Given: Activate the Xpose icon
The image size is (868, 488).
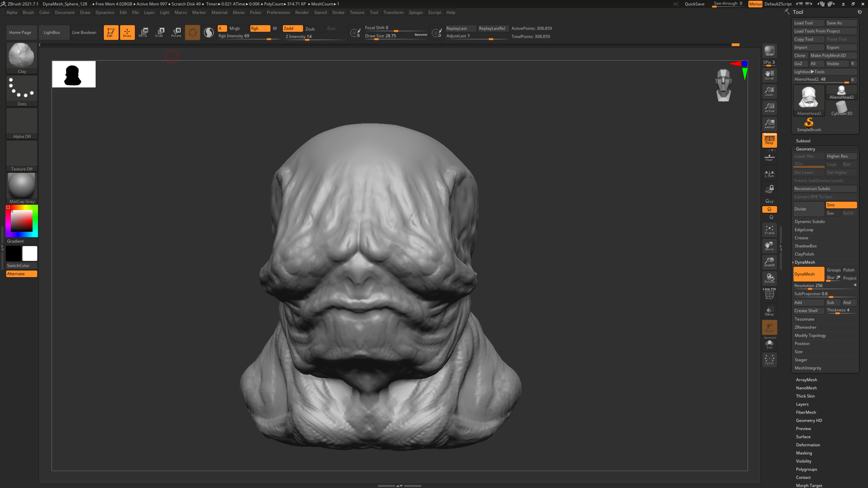Looking at the screenshot, I should point(769,360).
